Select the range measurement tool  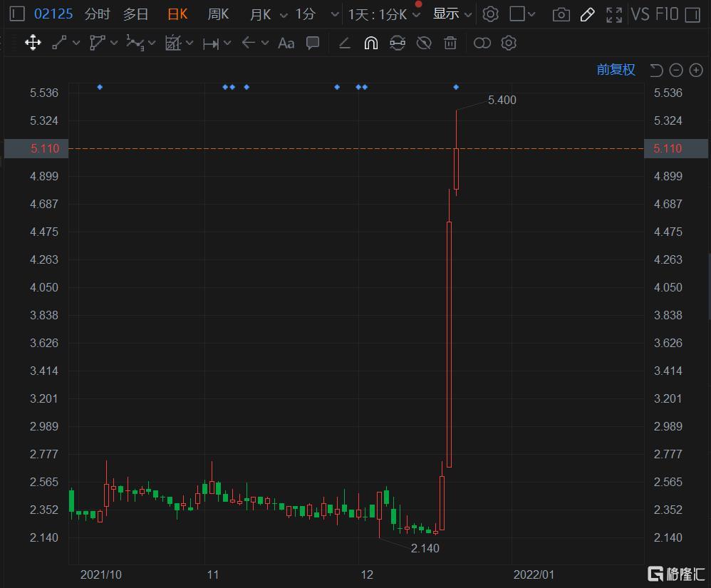[x=211, y=43]
